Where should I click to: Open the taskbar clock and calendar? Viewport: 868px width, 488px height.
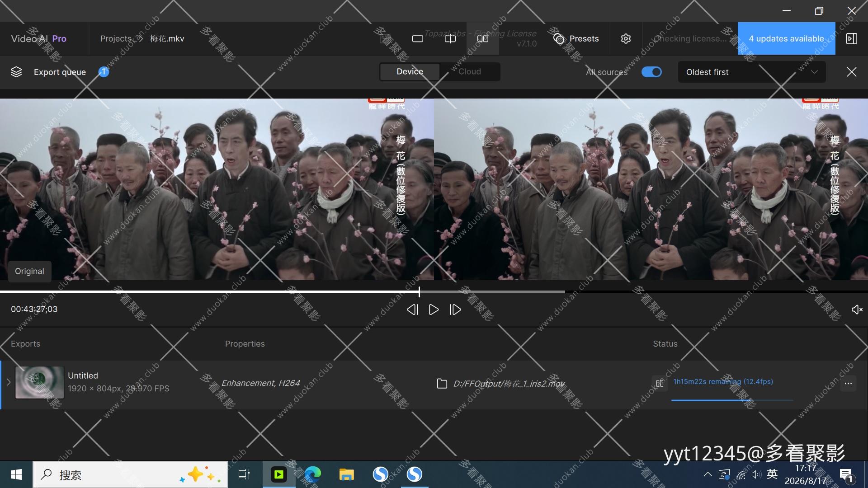806,474
